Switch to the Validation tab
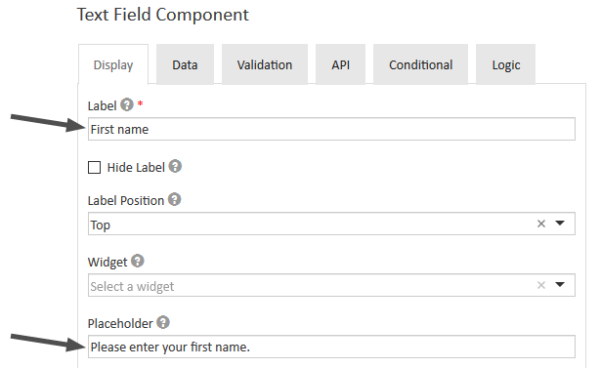Image resolution: width=600 pixels, height=368 pixels. (264, 64)
